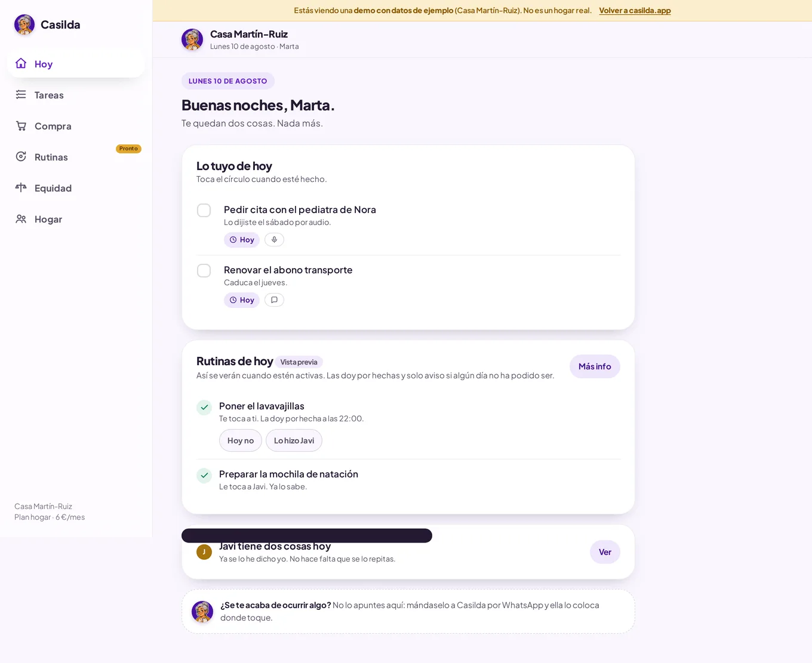Click Hoy tag on pediatra task
This screenshot has height=663, width=812.
click(x=242, y=239)
